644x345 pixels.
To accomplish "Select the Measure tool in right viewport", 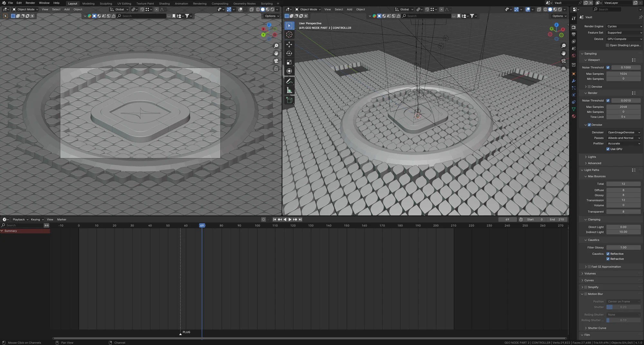I will [x=289, y=91].
